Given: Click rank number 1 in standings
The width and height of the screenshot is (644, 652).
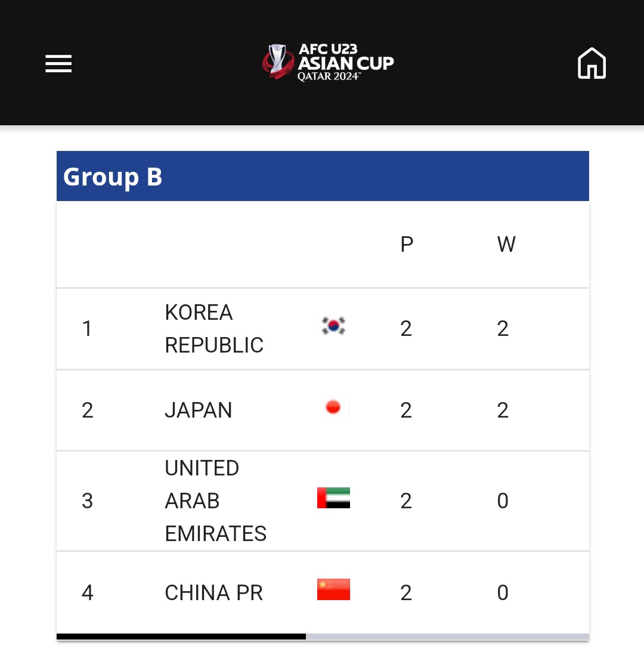Looking at the screenshot, I should (x=87, y=329).
